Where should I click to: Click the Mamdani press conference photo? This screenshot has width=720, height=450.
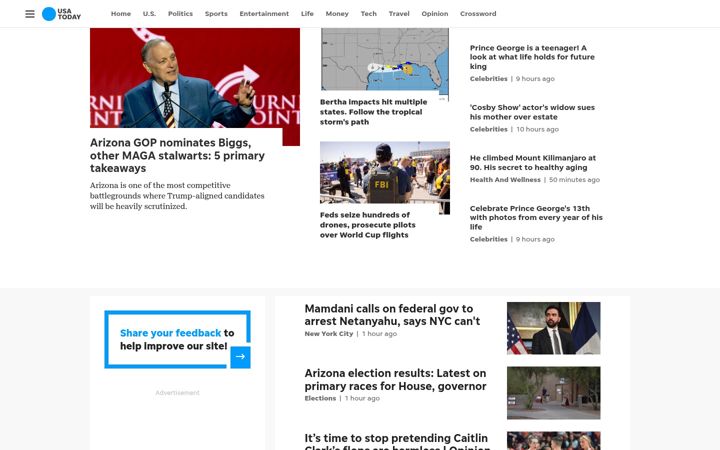[553, 328]
